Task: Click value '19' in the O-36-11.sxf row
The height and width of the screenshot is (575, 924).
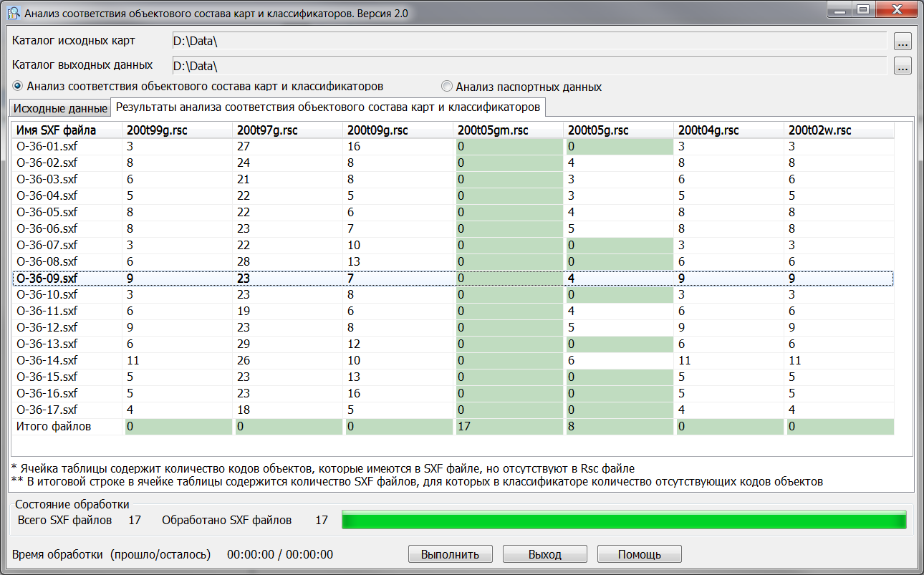Action: coord(243,311)
